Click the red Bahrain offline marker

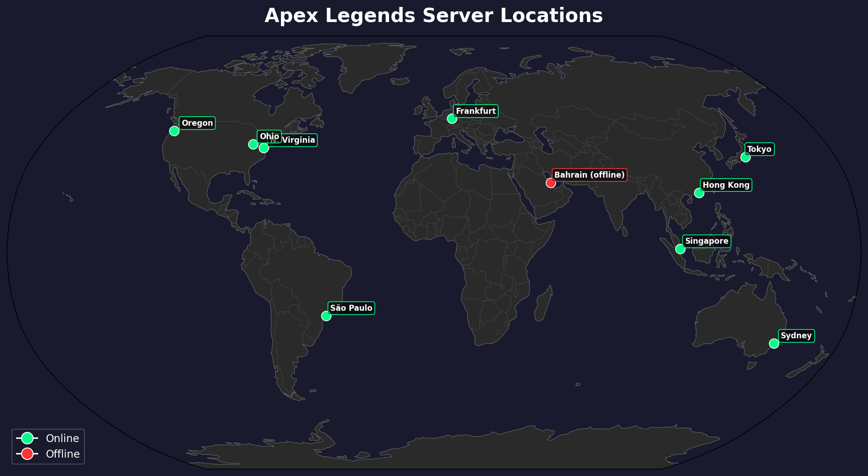[x=551, y=183]
